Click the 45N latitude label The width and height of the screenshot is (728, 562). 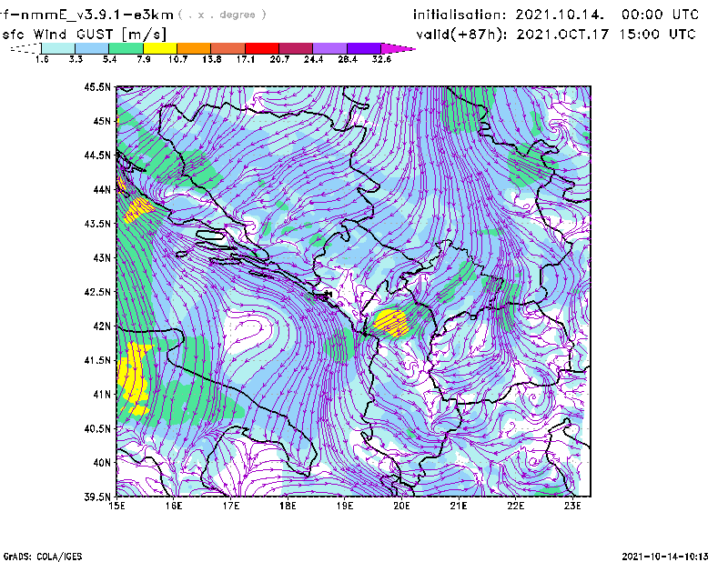point(102,121)
